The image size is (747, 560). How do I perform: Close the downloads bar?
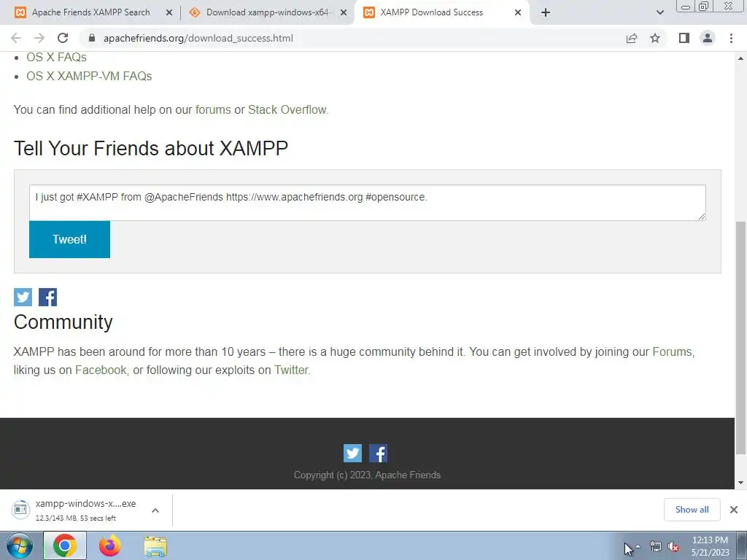pos(734,510)
